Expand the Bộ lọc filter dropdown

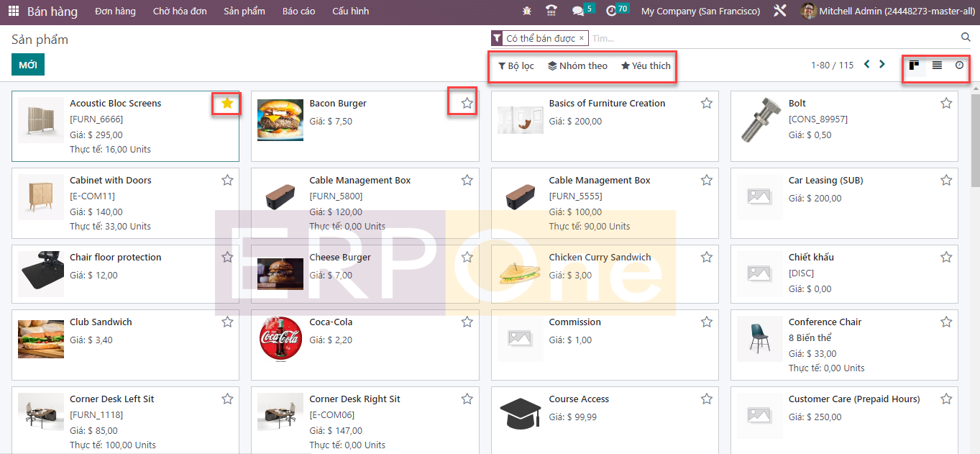click(516, 66)
